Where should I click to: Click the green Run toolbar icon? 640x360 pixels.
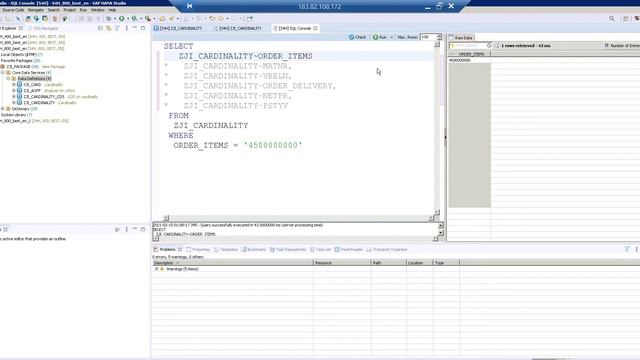[x=122, y=18]
